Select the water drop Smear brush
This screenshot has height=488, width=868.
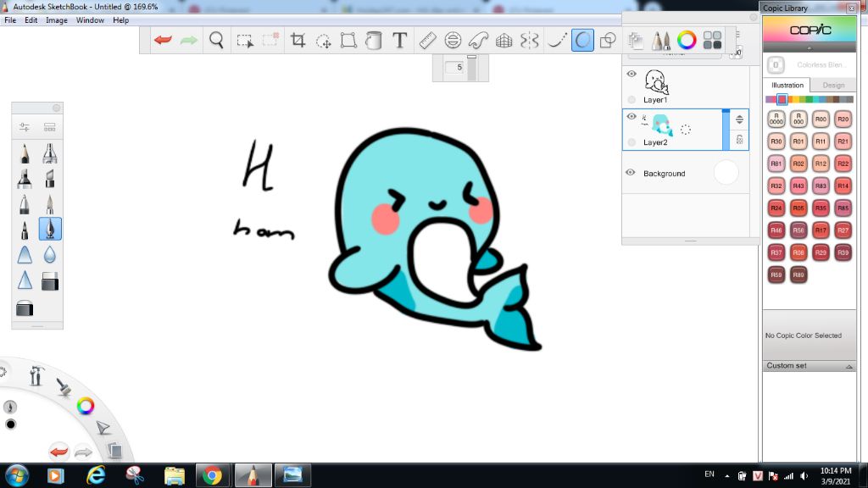(50, 254)
